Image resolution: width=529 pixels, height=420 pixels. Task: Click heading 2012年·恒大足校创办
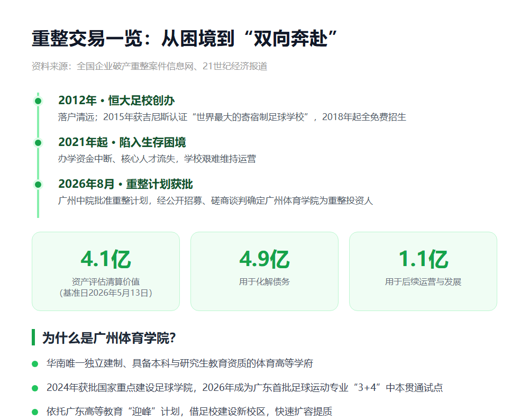click(116, 101)
